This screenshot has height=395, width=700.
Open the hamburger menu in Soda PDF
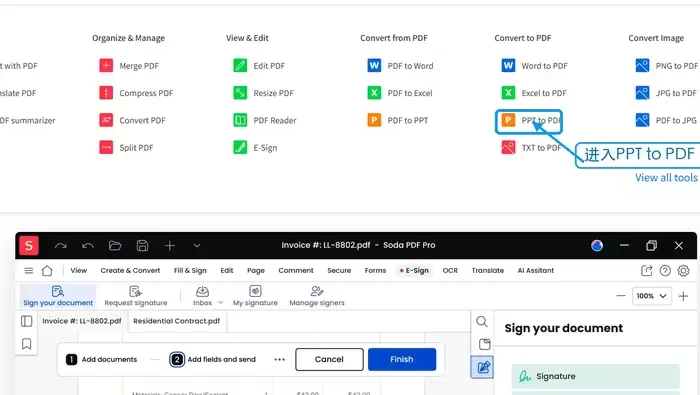[29, 270]
